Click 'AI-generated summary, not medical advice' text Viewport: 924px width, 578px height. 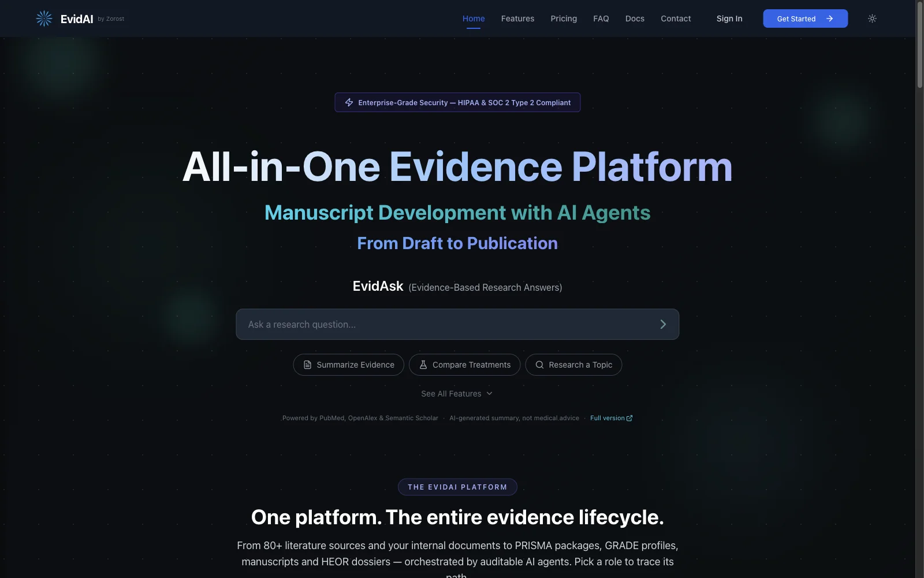514,418
